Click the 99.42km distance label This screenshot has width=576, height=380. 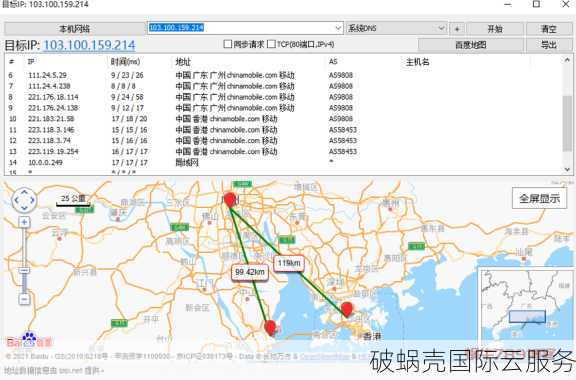[250, 272]
